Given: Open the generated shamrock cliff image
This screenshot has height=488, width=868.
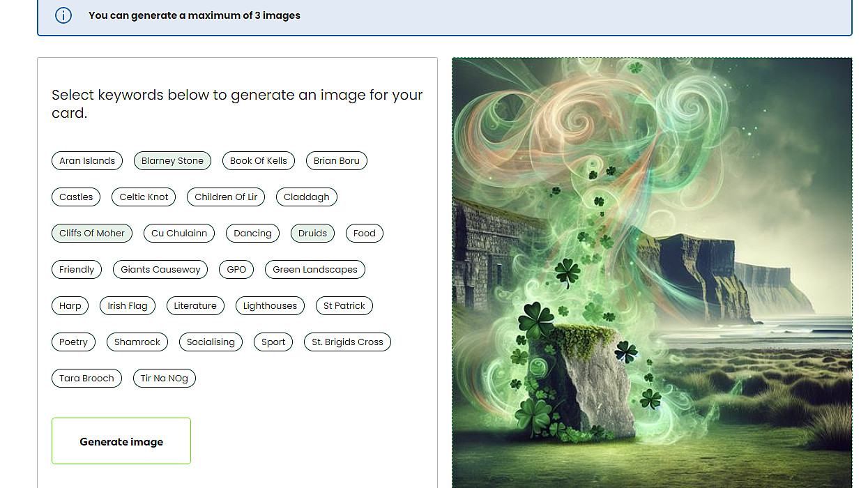Looking at the screenshot, I should click(x=652, y=273).
